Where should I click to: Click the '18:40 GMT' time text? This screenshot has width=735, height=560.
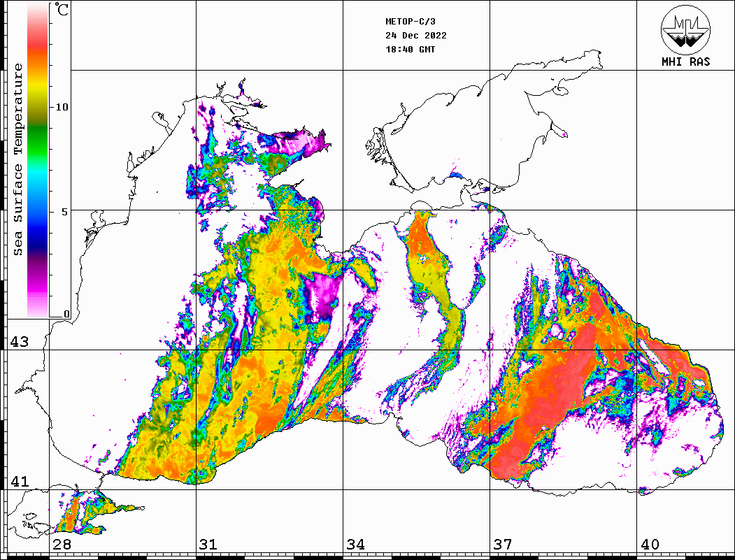pyautogui.click(x=410, y=50)
